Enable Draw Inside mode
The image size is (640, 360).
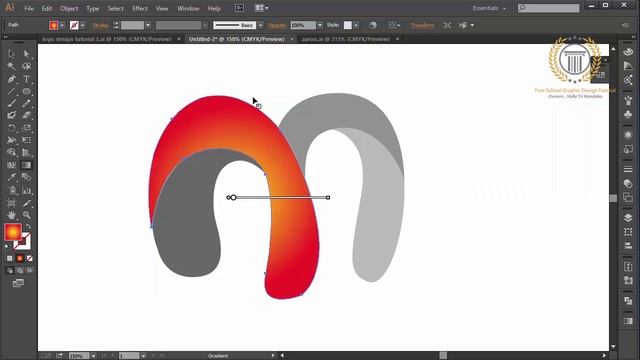29,270
